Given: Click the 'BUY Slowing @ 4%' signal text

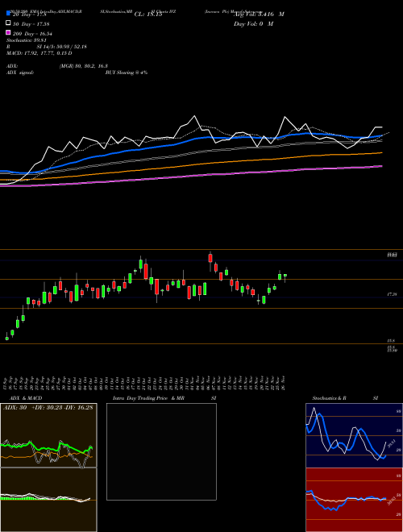Looking at the screenshot, I should tap(127, 73).
